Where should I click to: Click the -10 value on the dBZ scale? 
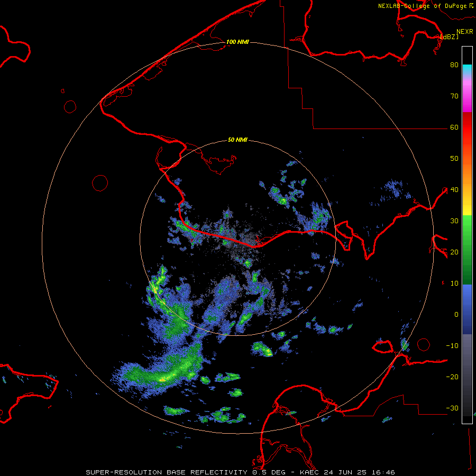pos(452,346)
